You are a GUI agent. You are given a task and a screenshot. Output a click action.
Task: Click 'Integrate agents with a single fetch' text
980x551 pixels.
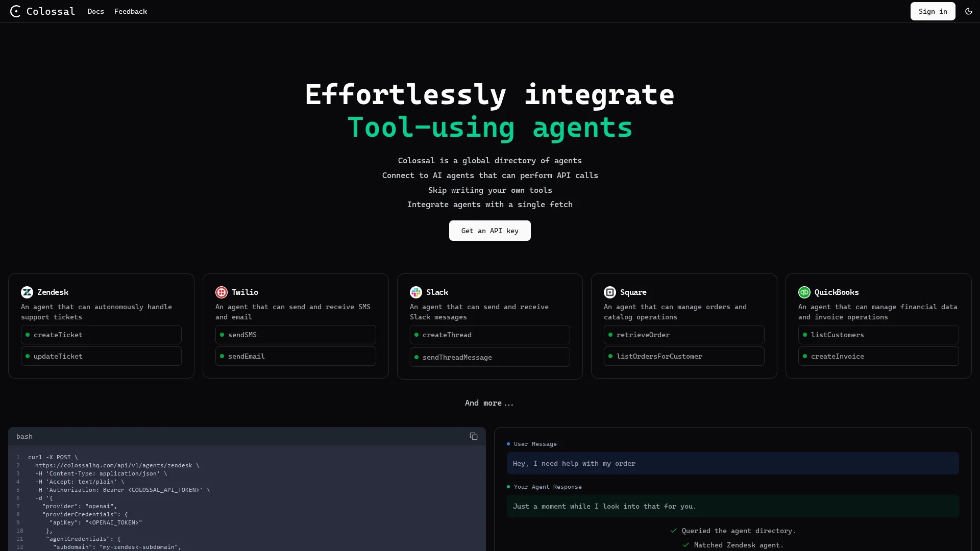point(490,205)
